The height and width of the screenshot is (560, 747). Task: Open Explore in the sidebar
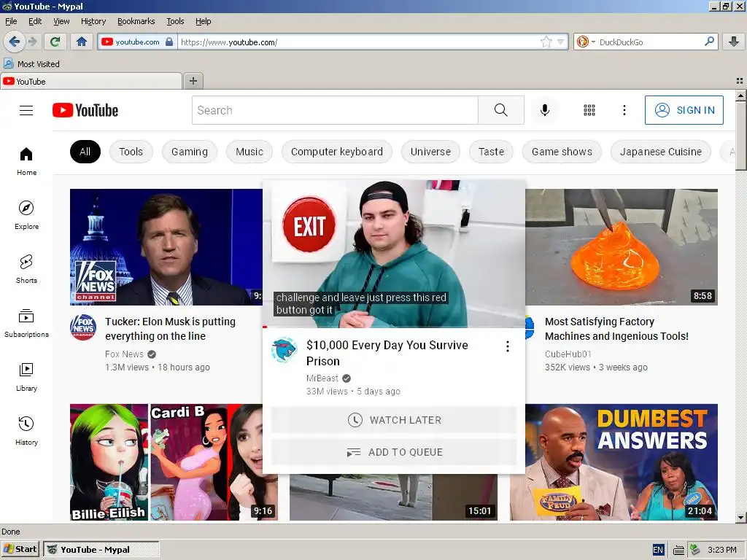point(27,215)
